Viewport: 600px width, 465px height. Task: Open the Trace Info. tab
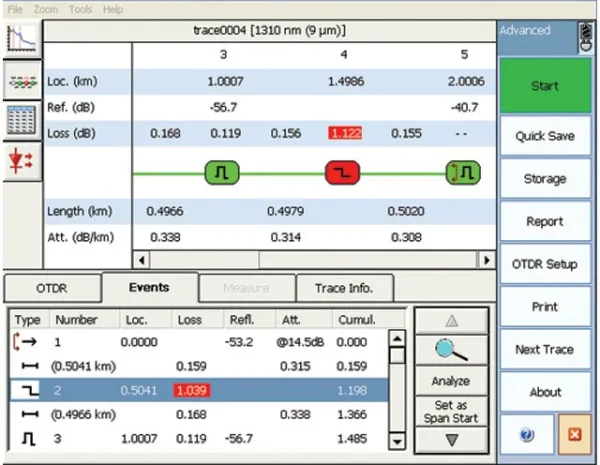pos(344,288)
